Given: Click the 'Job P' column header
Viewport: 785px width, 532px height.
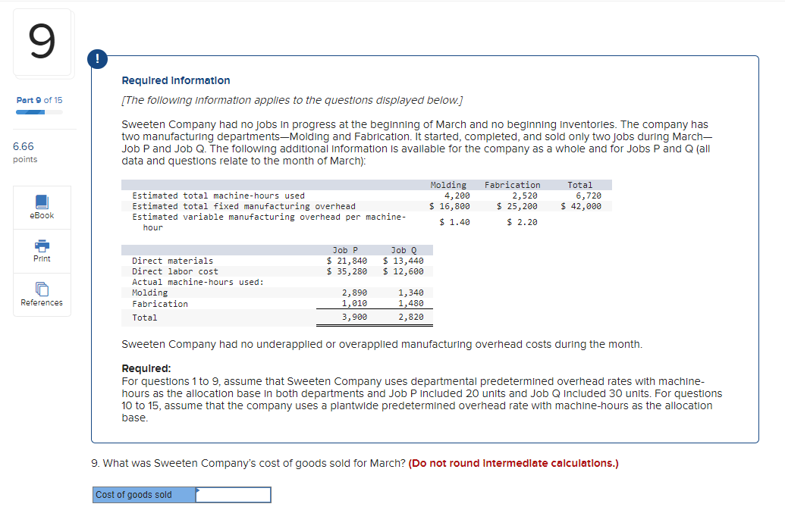Looking at the screenshot, I should tap(345, 250).
